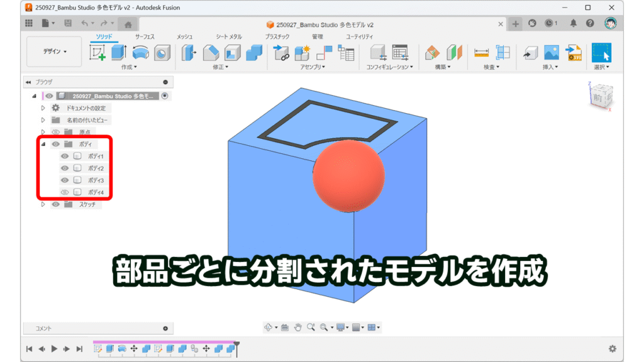Screen dimensions: 644x362
Task: Select the Pan hand tool in the navigation bar
Action: point(298,327)
